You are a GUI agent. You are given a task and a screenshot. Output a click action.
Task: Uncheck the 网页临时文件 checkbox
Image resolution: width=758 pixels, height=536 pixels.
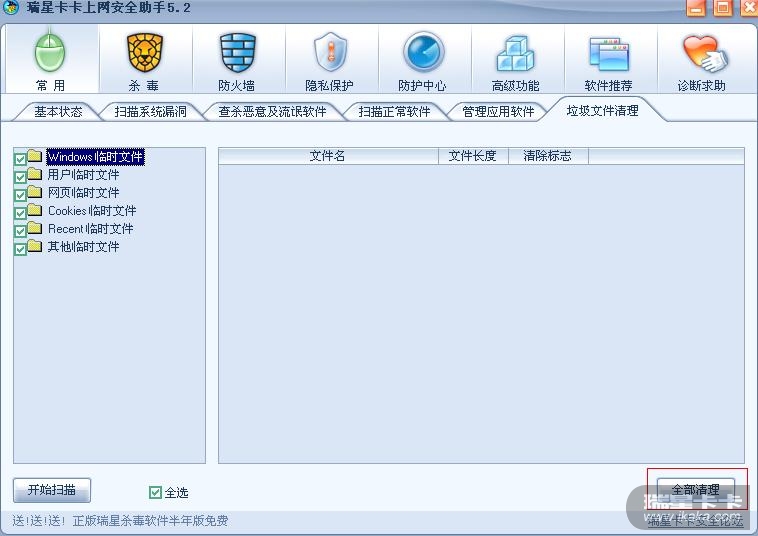pos(20,195)
